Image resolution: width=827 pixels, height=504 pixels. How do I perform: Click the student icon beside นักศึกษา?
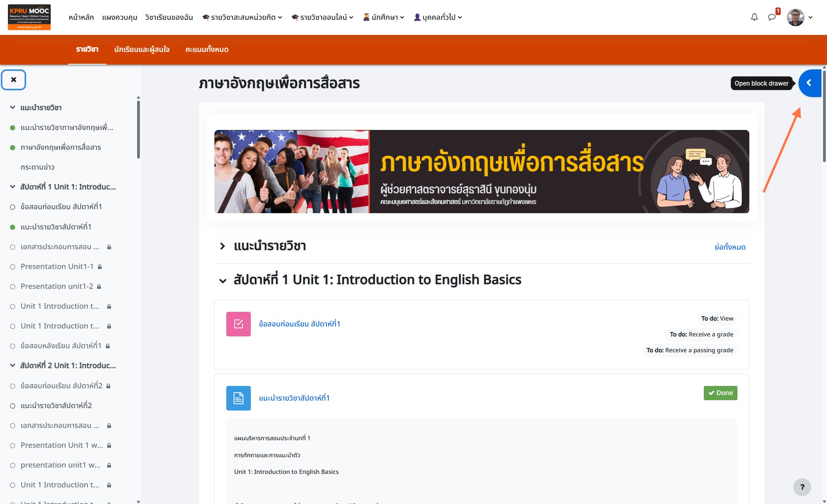point(366,17)
